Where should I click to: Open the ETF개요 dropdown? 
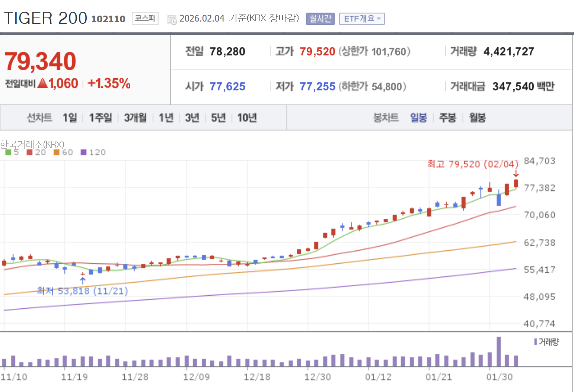click(x=362, y=19)
